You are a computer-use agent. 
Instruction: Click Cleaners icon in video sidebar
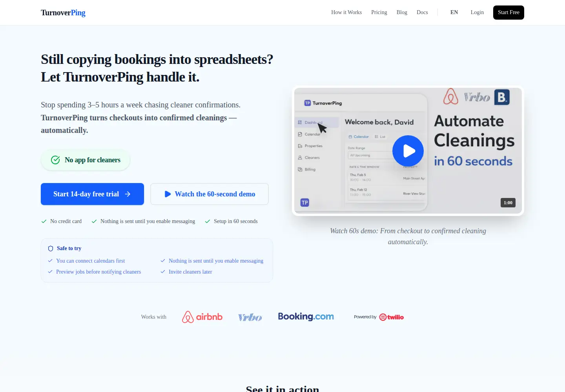tap(300, 158)
